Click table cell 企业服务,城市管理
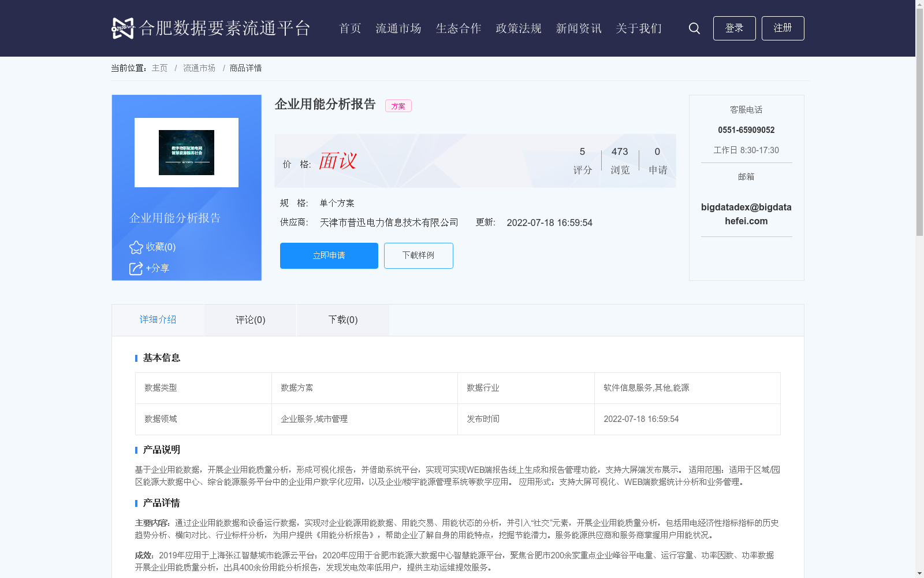The image size is (924, 578). pos(364,419)
